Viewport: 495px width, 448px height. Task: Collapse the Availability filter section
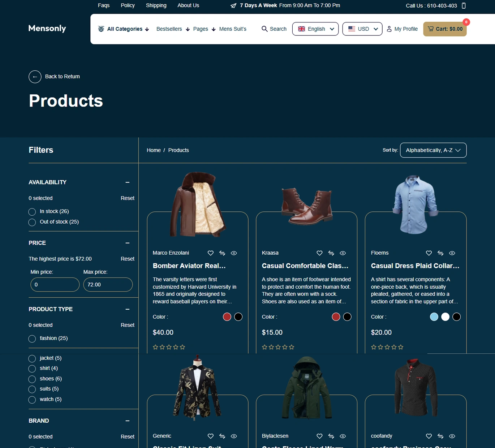click(x=128, y=182)
